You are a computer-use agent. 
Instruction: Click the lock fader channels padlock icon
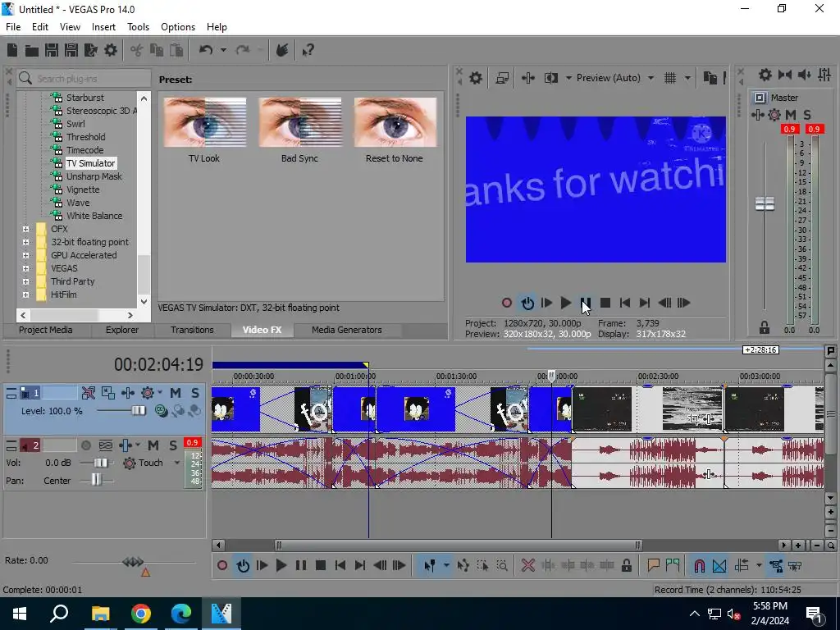(765, 327)
